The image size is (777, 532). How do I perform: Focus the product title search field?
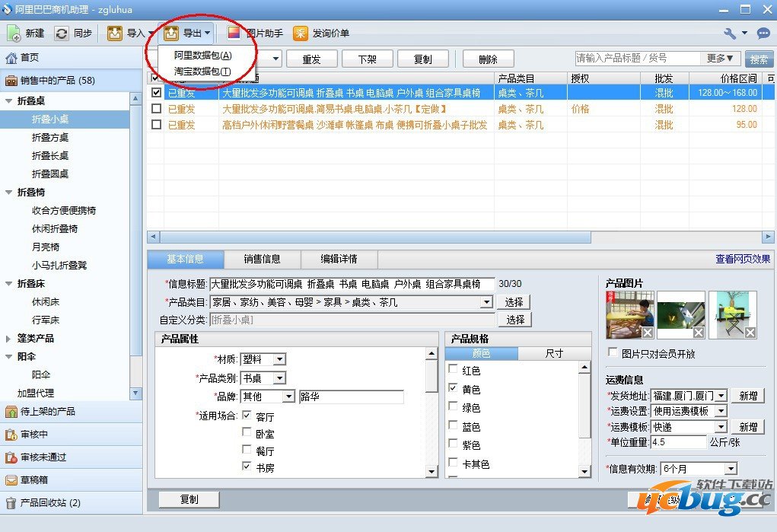tap(638, 59)
